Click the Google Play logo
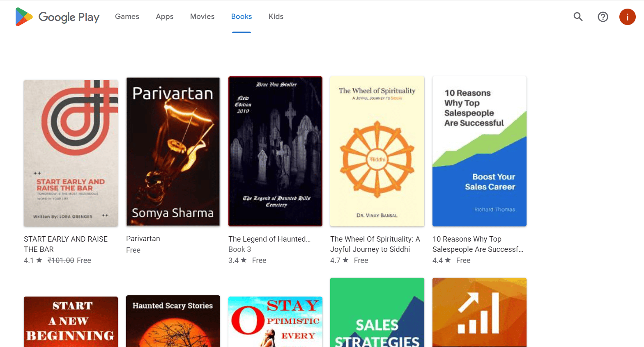The image size is (644, 347). pos(57,17)
